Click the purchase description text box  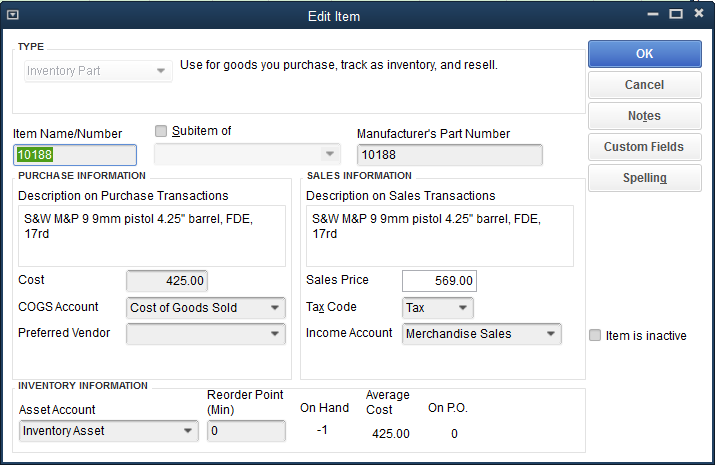152,236
